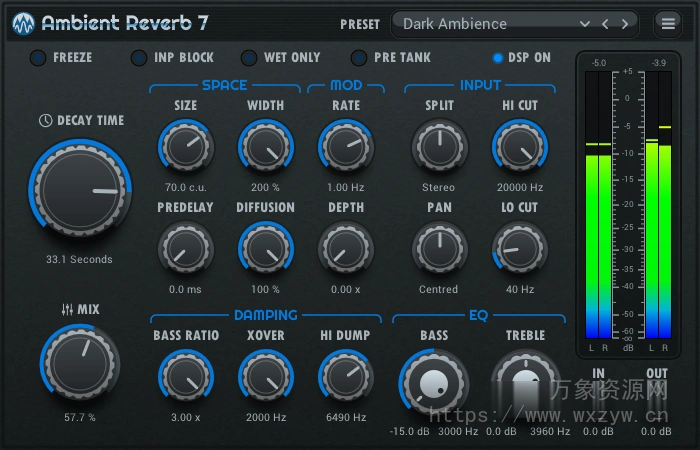The width and height of the screenshot is (700, 450).
Task: Expand the preset dropdown chevron
Action: (x=585, y=23)
